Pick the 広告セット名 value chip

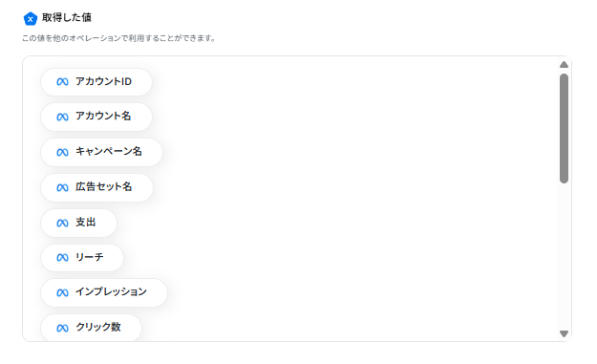tap(96, 187)
